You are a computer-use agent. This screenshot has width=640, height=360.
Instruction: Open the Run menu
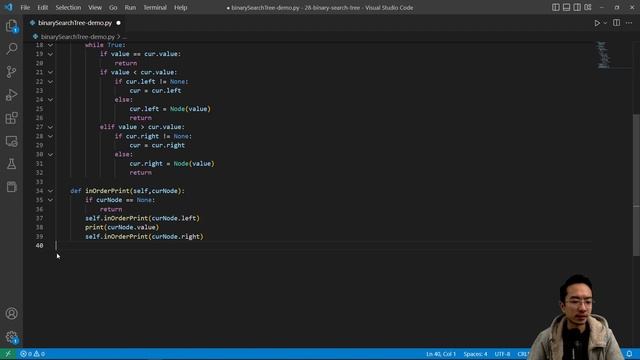(130, 7)
